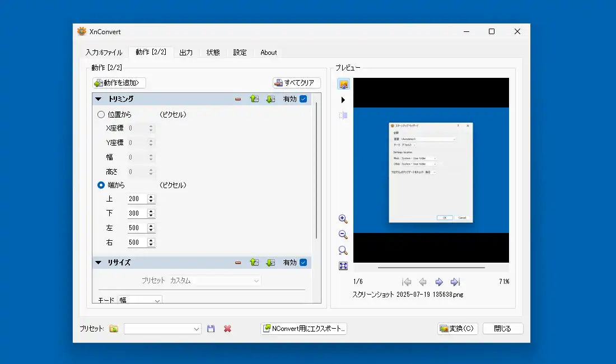The width and height of the screenshot is (616, 364).
Task: Jump to the last preview image
Action: click(x=455, y=282)
